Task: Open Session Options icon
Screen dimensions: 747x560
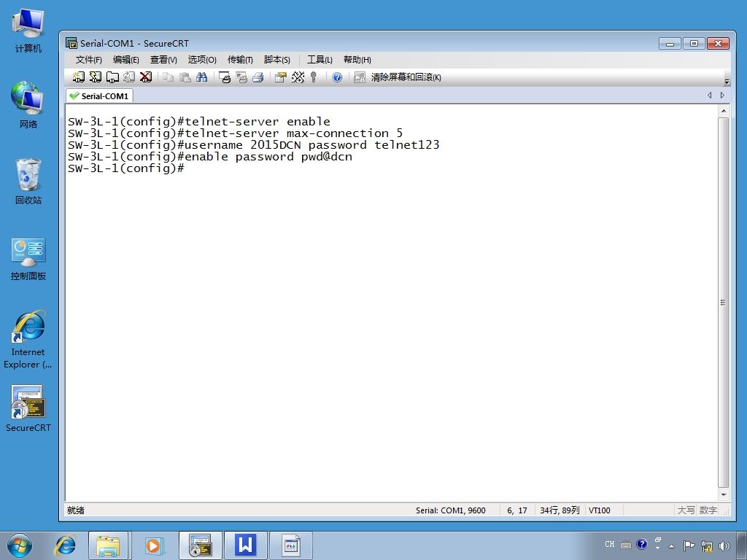Action: point(281,77)
